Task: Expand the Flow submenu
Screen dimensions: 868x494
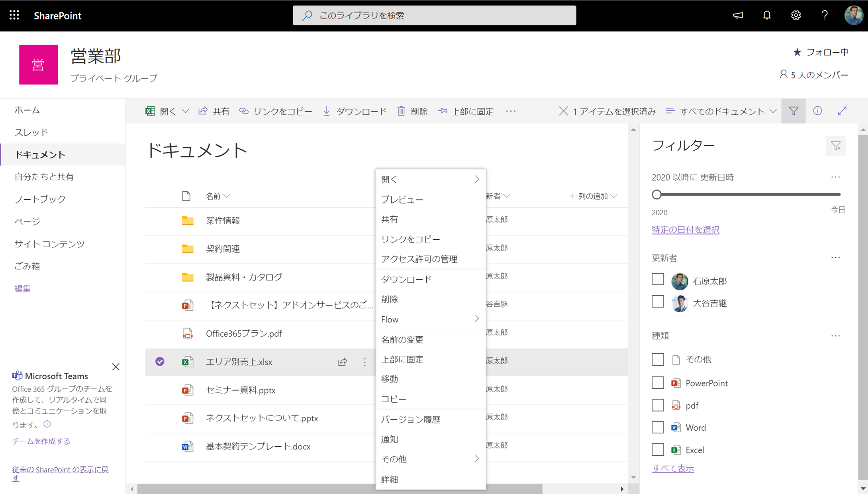Action: coord(477,319)
